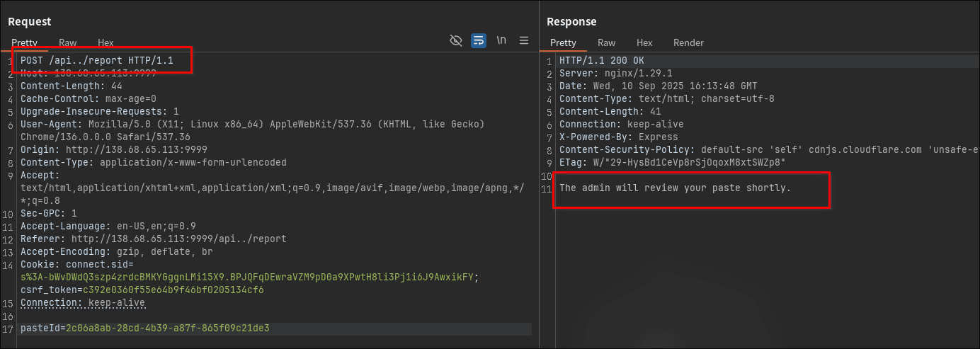Click the POST /api../report request line

coord(96,60)
